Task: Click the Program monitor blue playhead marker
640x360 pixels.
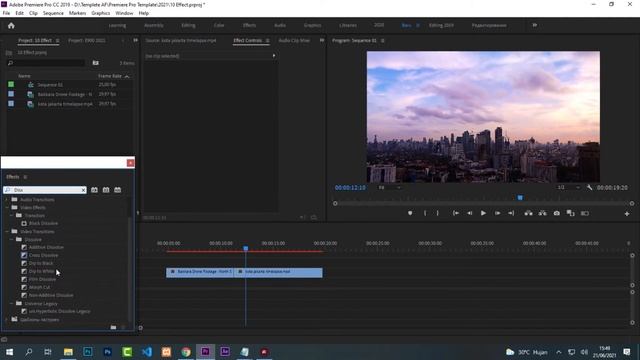Action: point(520,198)
